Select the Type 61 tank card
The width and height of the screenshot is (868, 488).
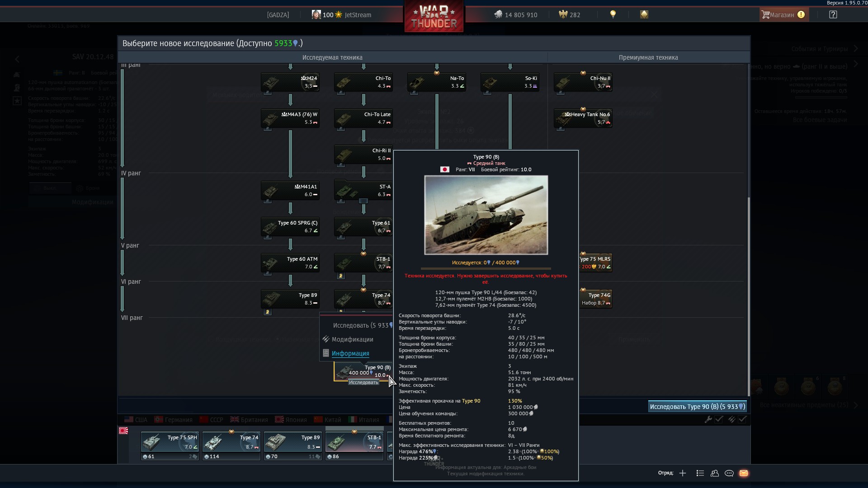pos(363,227)
